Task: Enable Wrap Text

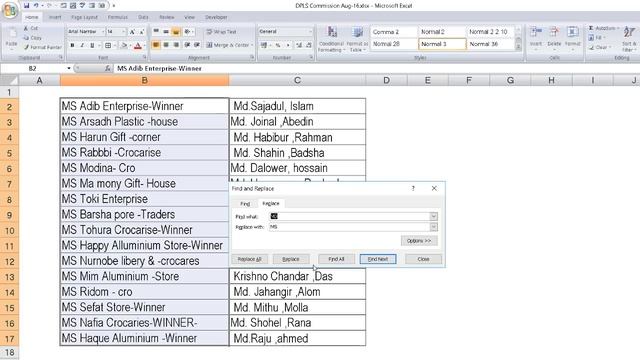Action: (x=221, y=31)
